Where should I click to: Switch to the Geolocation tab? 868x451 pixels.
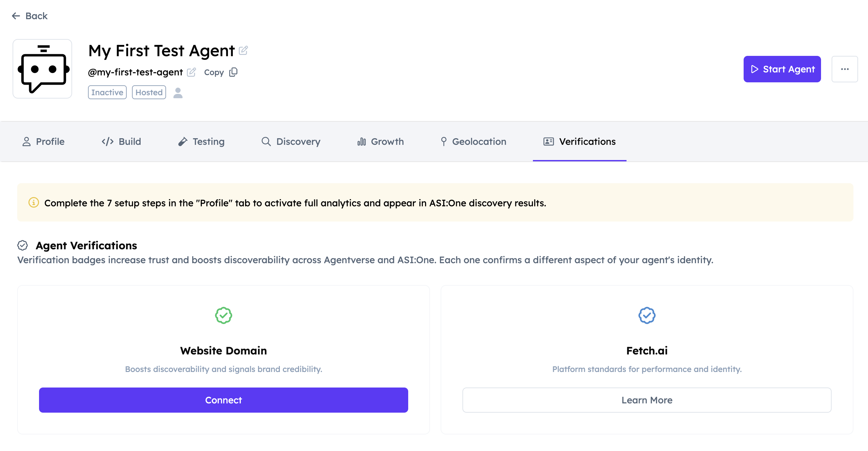[473, 142]
